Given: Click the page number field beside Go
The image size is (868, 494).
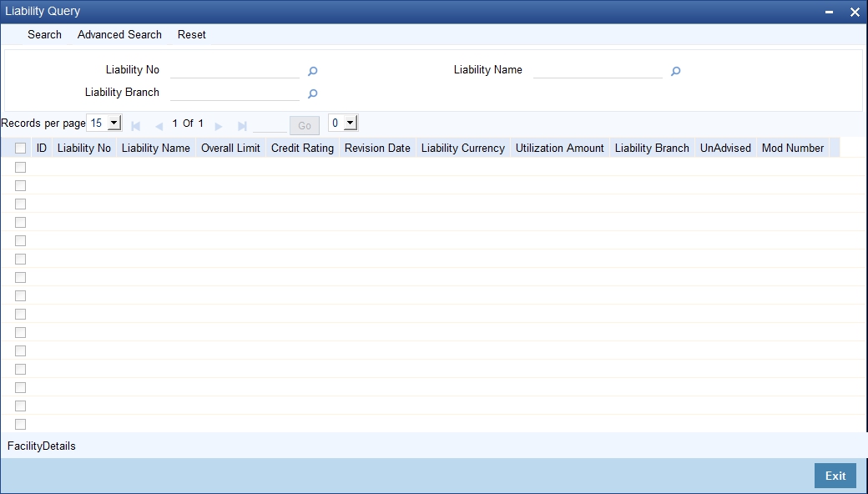Looking at the screenshot, I should (x=270, y=125).
